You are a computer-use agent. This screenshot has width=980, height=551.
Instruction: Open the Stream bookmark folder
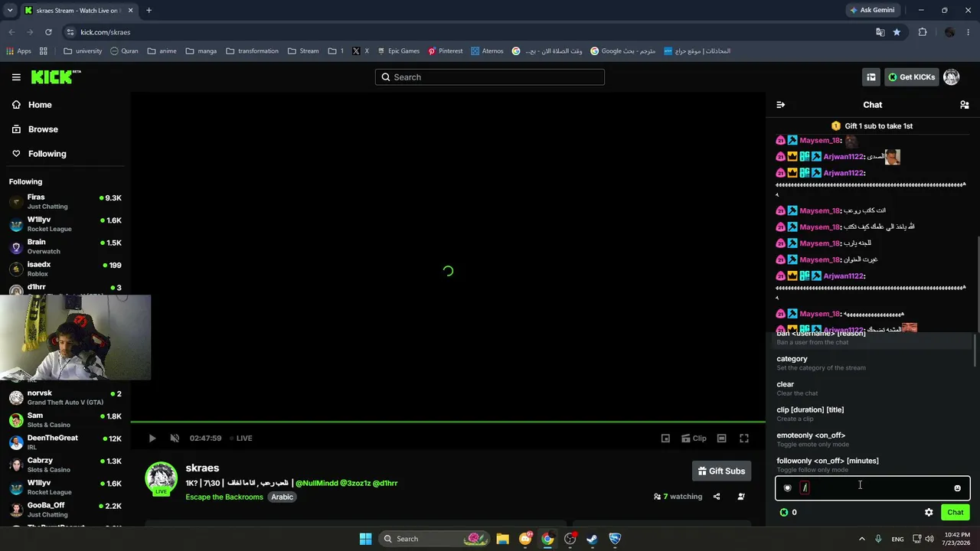(303, 51)
